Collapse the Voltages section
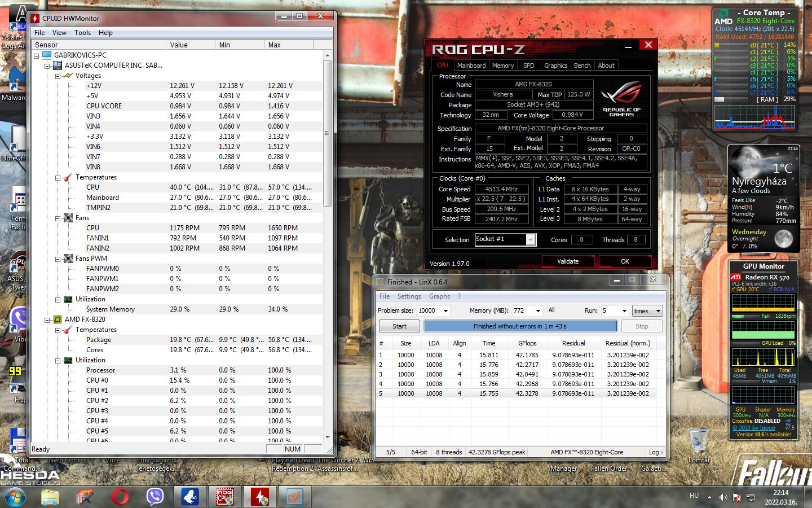 (58, 76)
